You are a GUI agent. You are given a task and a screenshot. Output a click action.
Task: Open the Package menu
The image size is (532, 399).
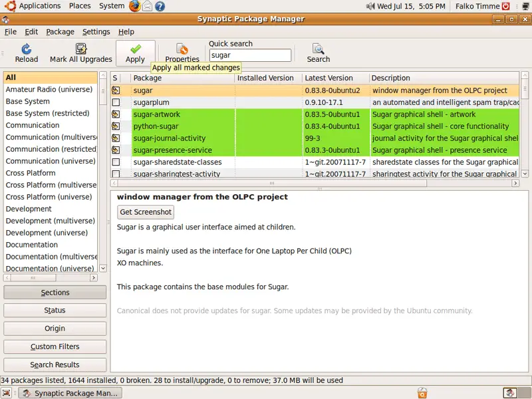(60, 32)
